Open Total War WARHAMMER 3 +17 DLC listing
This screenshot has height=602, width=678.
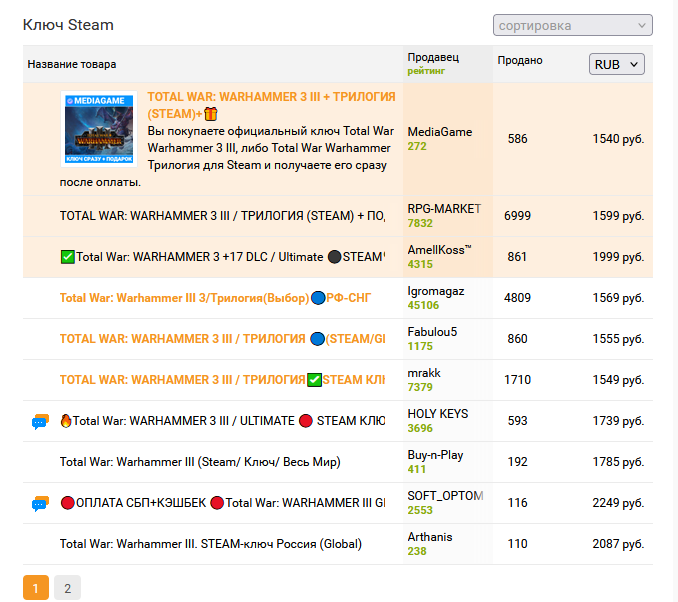click(222, 257)
